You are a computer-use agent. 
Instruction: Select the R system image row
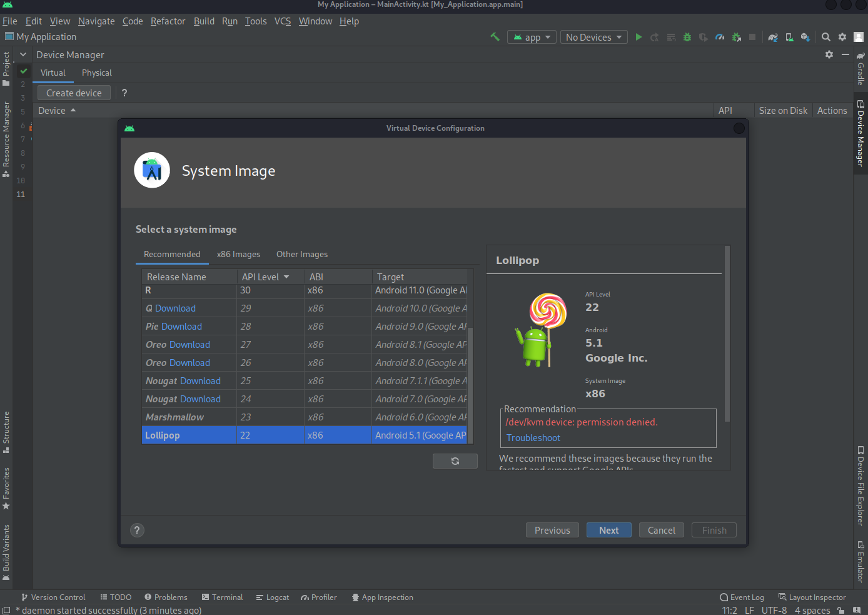305,291
